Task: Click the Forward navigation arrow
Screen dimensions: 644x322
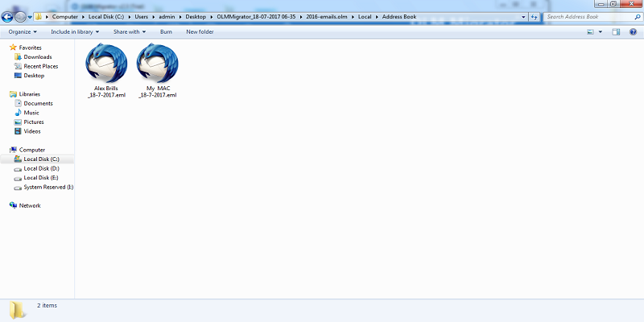Action: [x=20, y=17]
